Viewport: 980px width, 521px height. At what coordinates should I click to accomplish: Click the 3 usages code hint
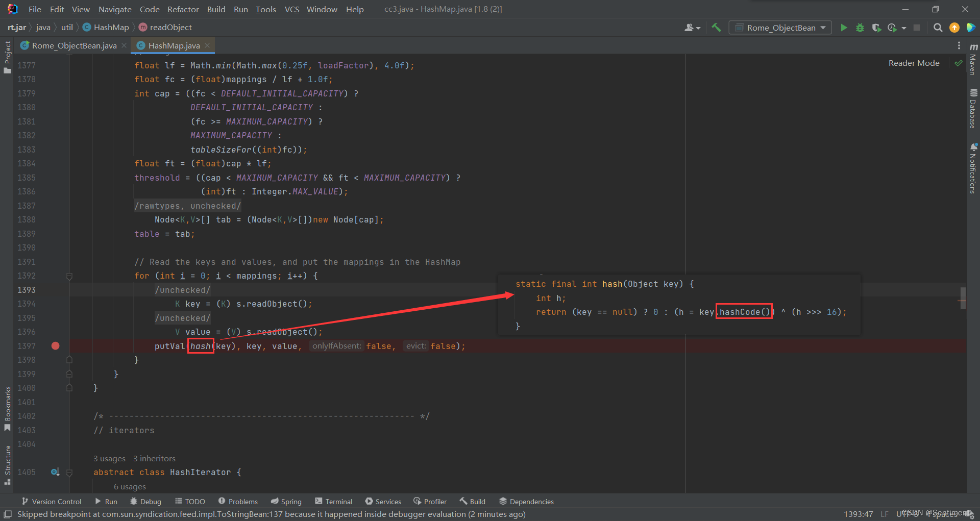coord(109,459)
